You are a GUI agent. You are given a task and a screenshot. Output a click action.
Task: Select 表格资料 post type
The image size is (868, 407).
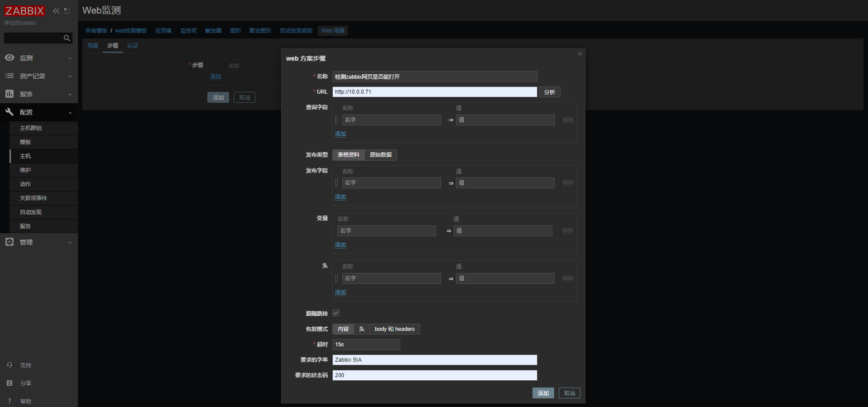349,155
